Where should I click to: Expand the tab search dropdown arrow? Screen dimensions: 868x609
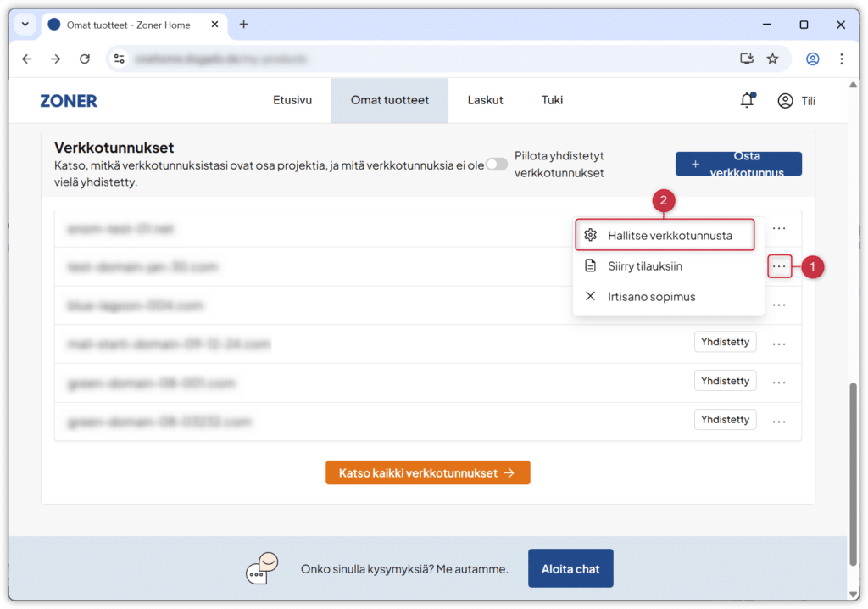(x=25, y=25)
